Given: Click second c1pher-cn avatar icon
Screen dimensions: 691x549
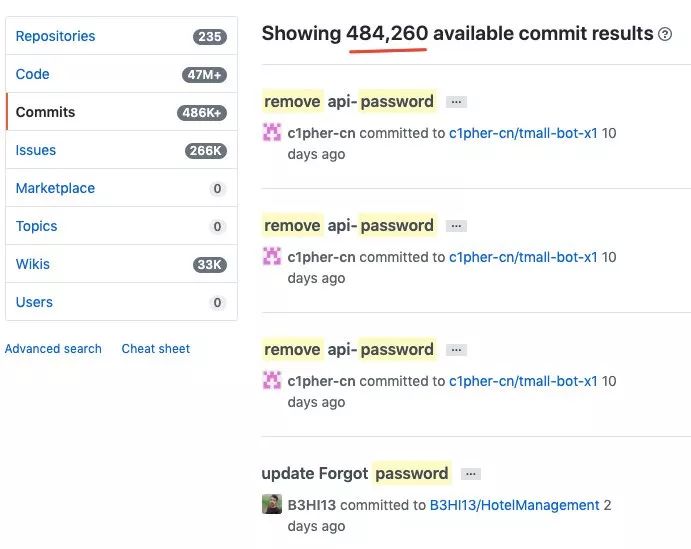Looking at the screenshot, I should [272, 256].
